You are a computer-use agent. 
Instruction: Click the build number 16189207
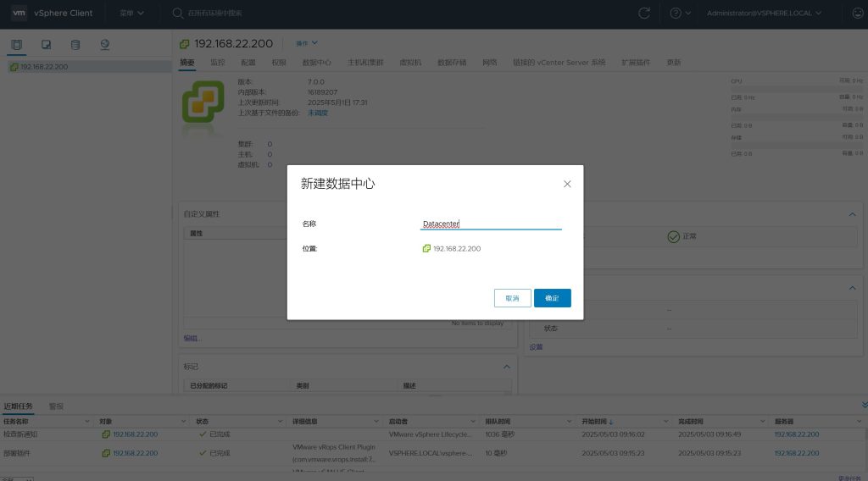[322, 92]
